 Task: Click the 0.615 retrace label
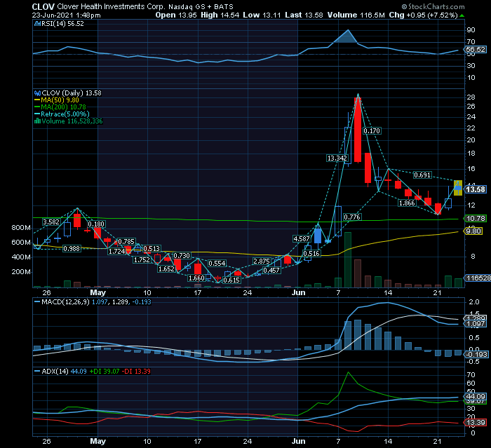(x=231, y=280)
